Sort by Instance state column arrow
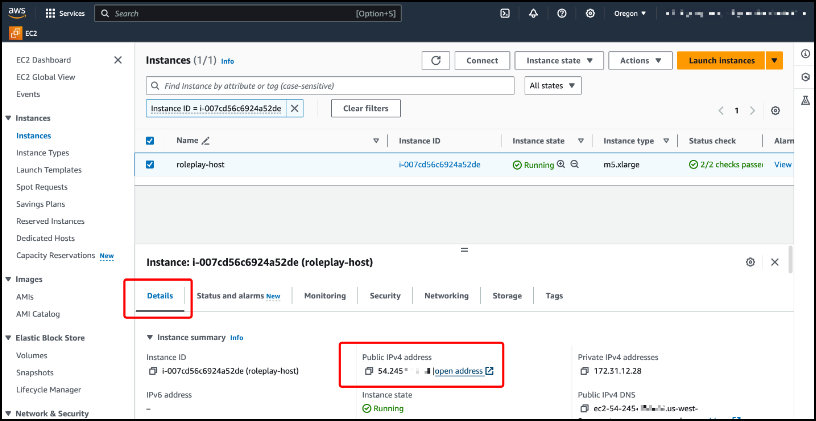 point(581,141)
